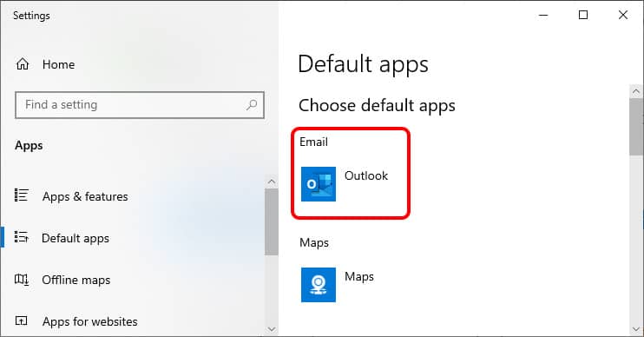644x337 pixels.
Task: Click the Maps app icon
Action: click(x=319, y=285)
